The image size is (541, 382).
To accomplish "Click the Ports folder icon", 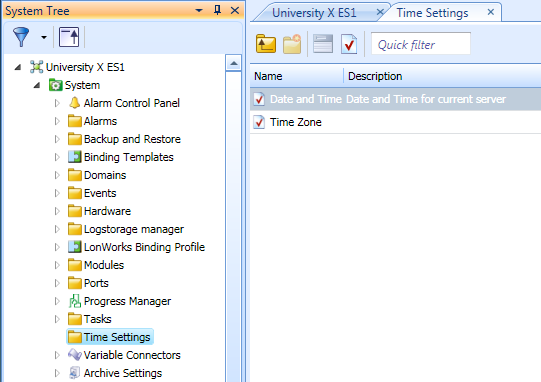I will coord(75,283).
